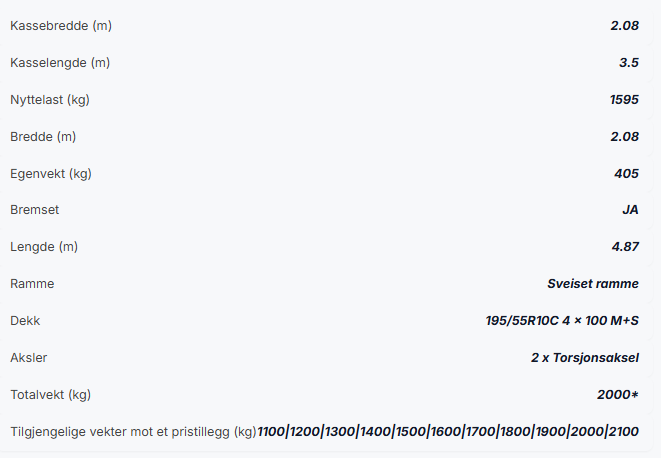The height and width of the screenshot is (458, 661).
Task: Click the Kasselengde (m) label
Action: (x=60, y=63)
